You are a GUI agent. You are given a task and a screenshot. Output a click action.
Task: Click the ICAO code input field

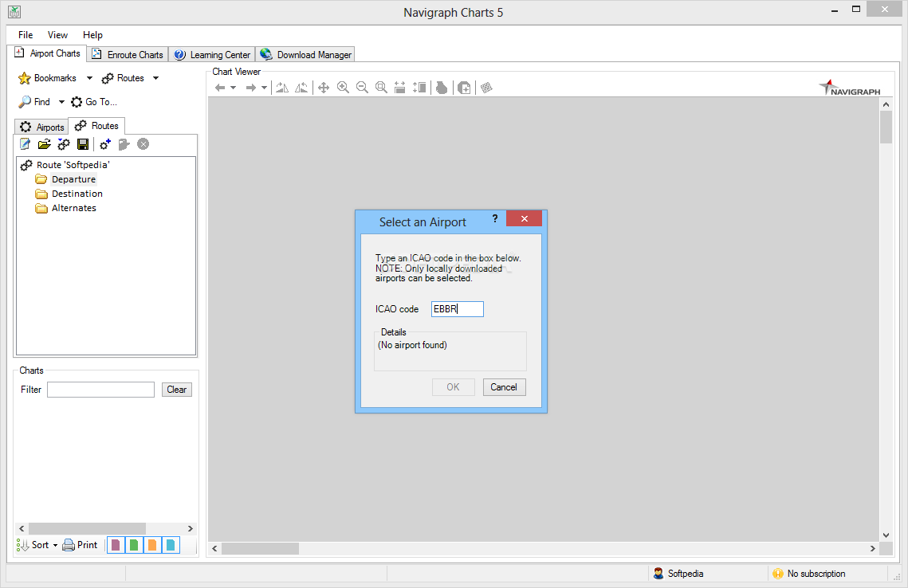coord(457,309)
